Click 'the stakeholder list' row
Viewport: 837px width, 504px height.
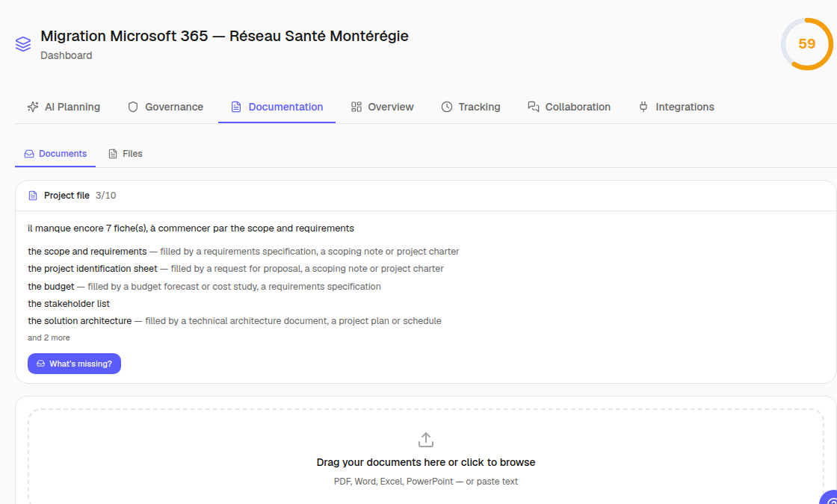pyautogui.click(x=68, y=303)
